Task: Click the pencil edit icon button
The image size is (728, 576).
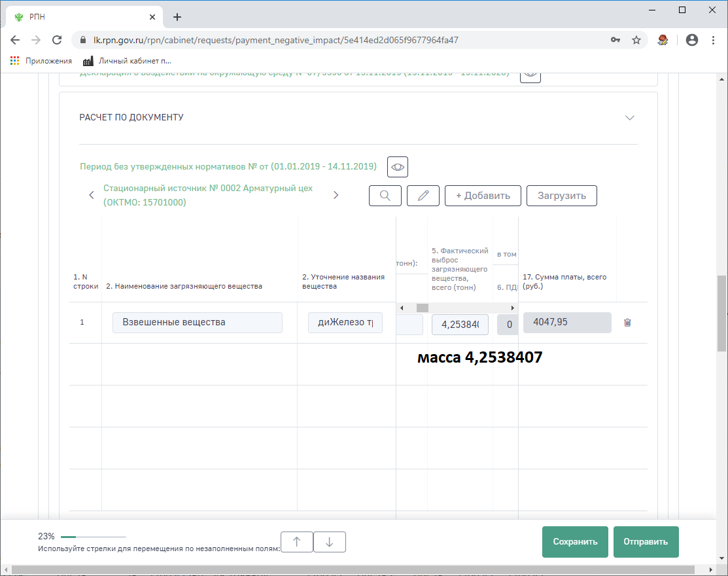Action: (x=423, y=196)
